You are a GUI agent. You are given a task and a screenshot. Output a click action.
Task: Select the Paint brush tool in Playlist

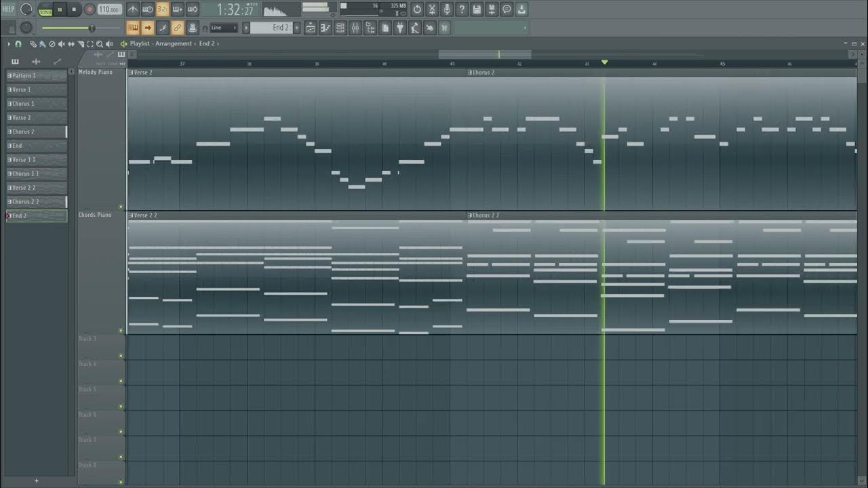[x=43, y=43]
